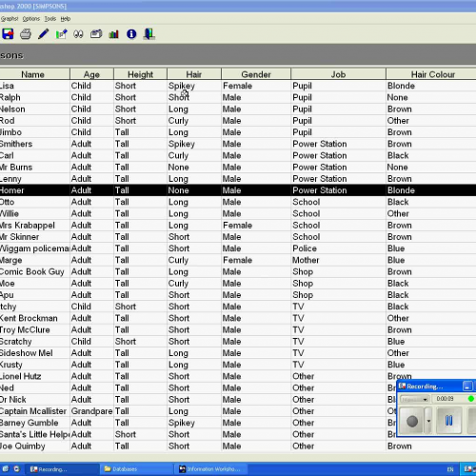The width and height of the screenshot is (476, 476).
Task: Click the 0:00:09 timer display
Action: pos(445,399)
